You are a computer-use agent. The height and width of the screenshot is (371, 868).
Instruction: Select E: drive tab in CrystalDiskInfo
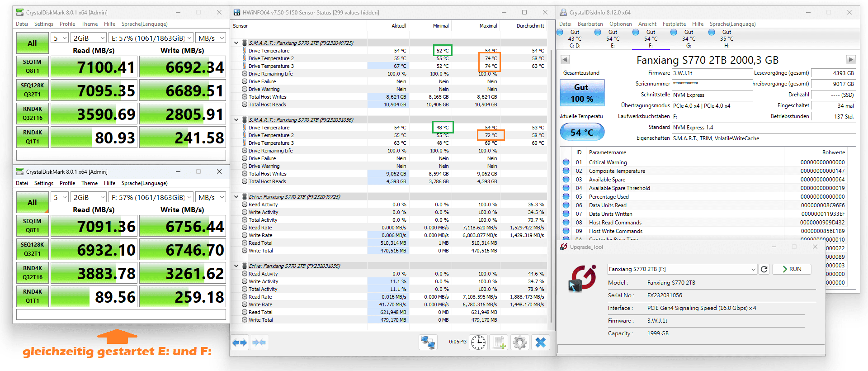point(613,39)
